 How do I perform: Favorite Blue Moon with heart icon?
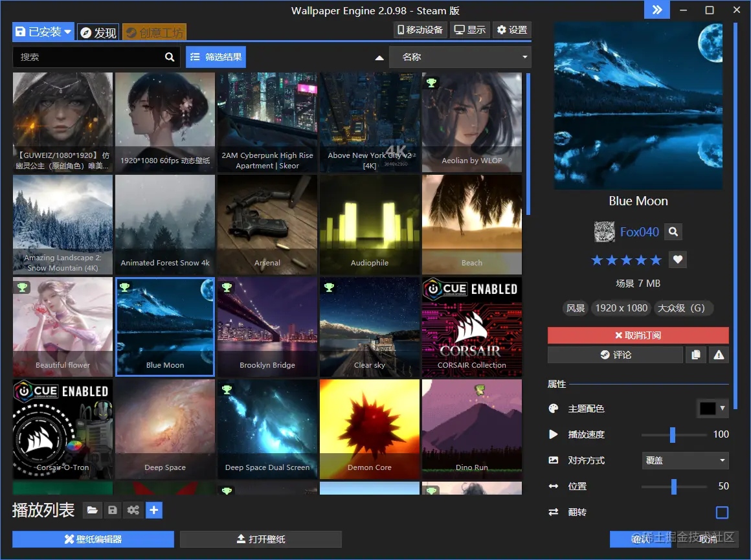point(677,260)
